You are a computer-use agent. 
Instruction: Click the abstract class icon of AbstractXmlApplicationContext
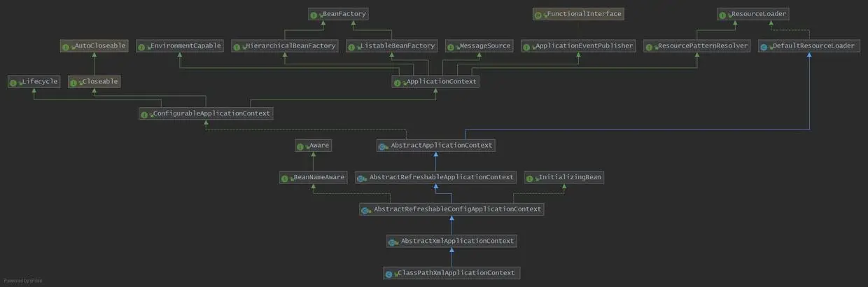click(393, 242)
